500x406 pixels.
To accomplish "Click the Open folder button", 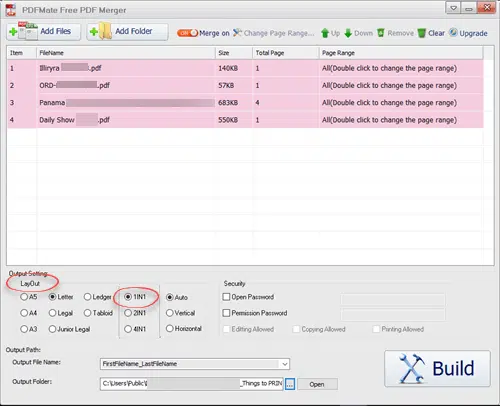I will (317, 384).
